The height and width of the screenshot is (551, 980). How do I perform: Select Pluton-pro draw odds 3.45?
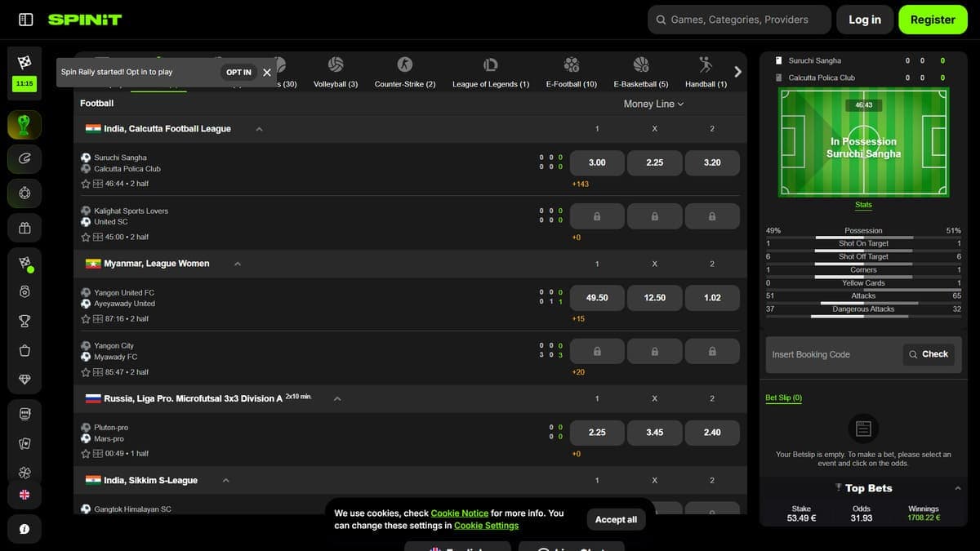(x=655, y=433)
